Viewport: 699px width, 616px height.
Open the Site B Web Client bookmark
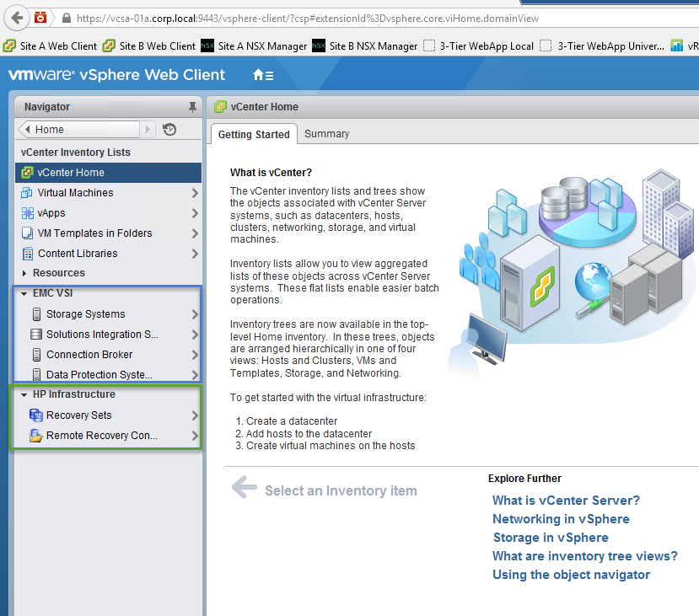[149, 46]
